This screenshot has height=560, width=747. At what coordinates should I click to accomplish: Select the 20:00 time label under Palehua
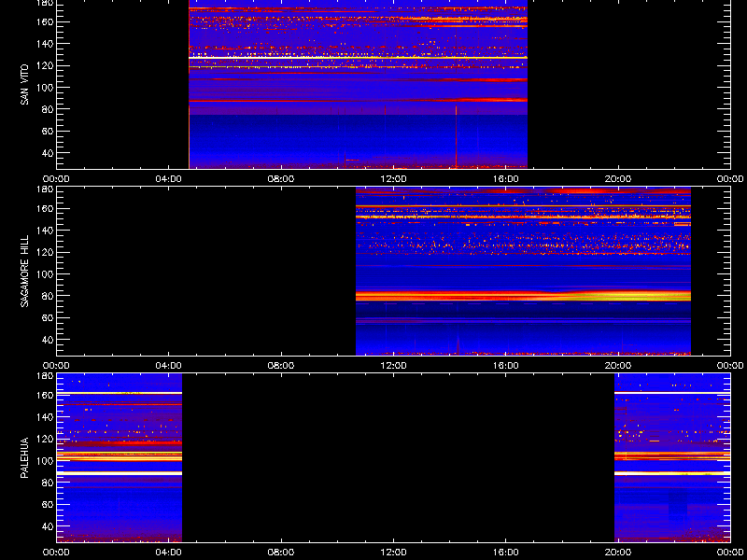tap(618, 553)
